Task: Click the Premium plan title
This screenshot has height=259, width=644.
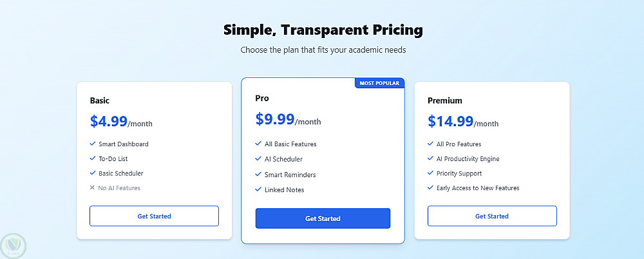Action: click(x=445, y=101)
